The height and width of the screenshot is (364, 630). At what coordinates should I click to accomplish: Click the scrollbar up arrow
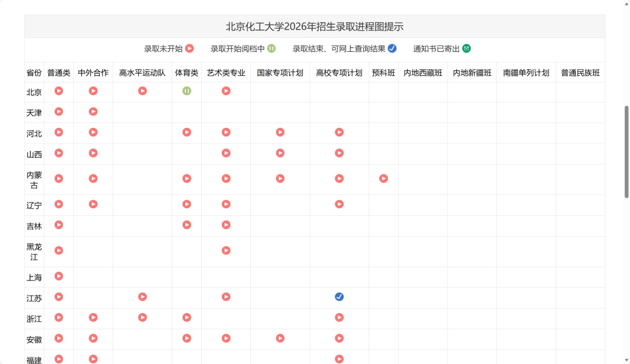pyautogui.click(x=626, y=3)
